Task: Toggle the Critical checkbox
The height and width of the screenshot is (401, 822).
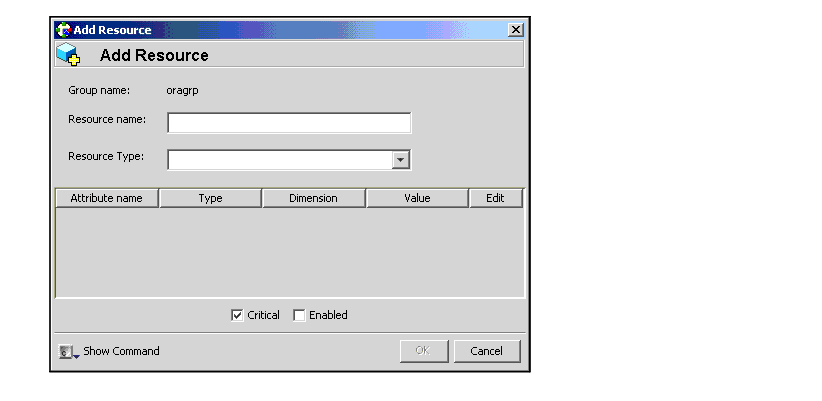Action: pyautogui.click(x=237, y=315)
